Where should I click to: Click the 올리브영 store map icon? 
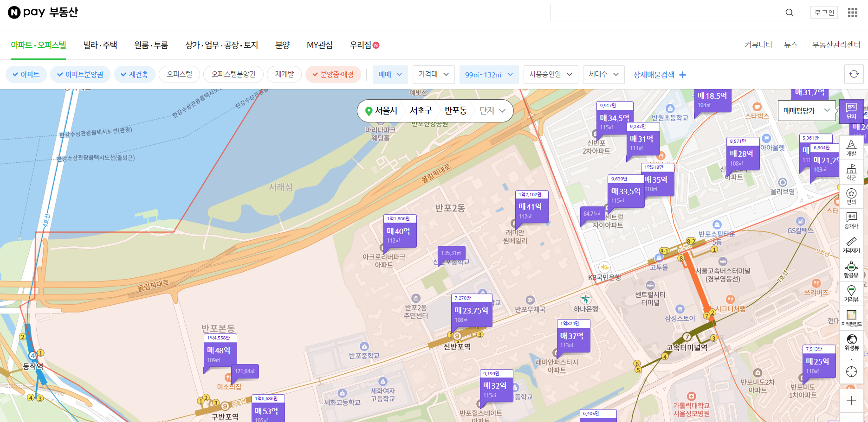(x=783, y=182)
